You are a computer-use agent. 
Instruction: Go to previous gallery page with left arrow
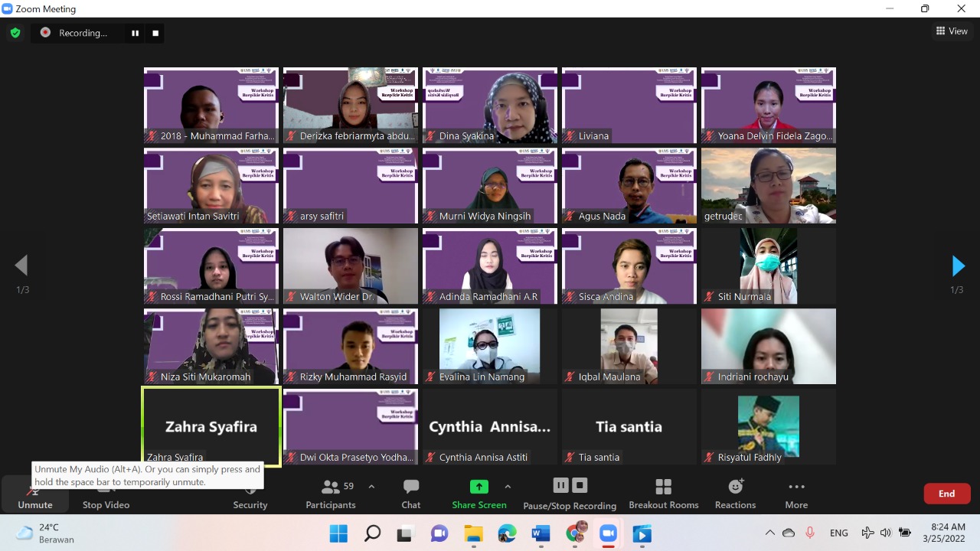click(21, 266)
